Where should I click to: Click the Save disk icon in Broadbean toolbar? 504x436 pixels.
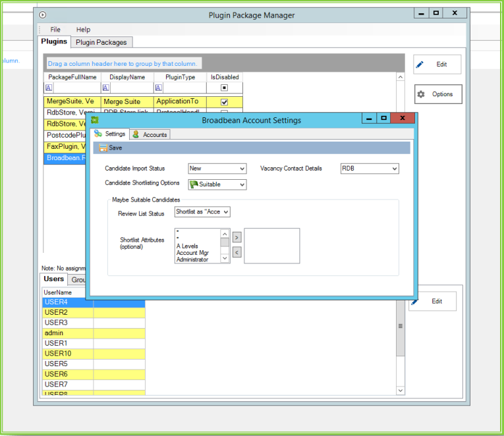tap(103, 148)
